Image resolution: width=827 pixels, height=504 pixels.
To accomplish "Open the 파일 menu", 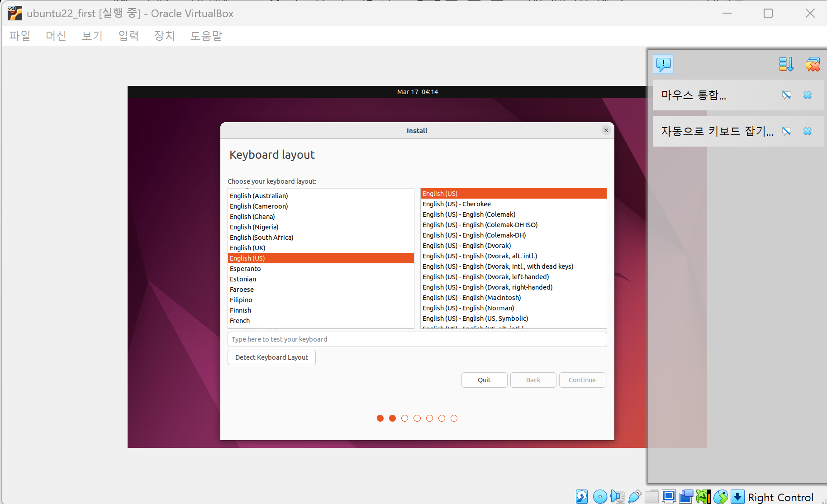I will tap(20, 36).
